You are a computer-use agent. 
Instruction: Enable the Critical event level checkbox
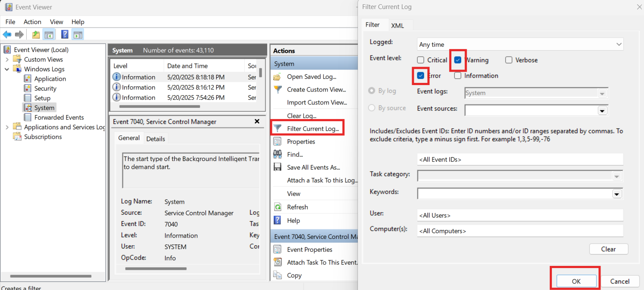coord(420,60)
